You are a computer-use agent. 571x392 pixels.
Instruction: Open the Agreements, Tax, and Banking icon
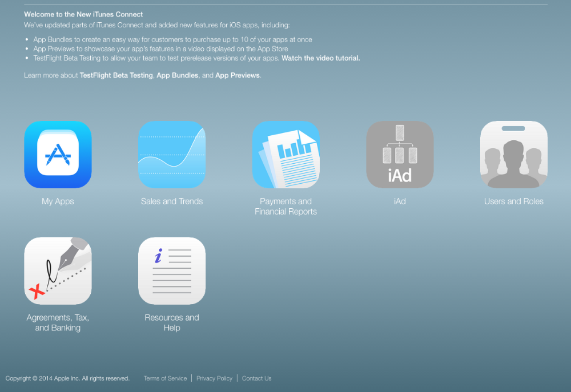(58, 271)
